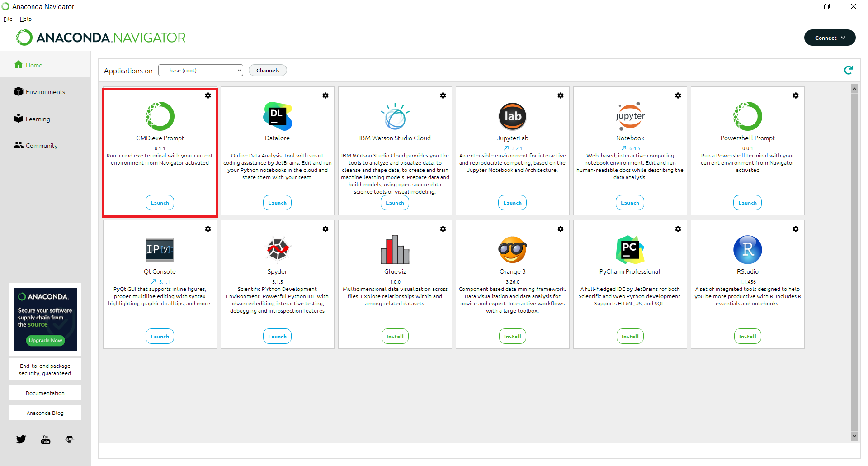
Task: Install Orange 3
Action: click(513, 337)
